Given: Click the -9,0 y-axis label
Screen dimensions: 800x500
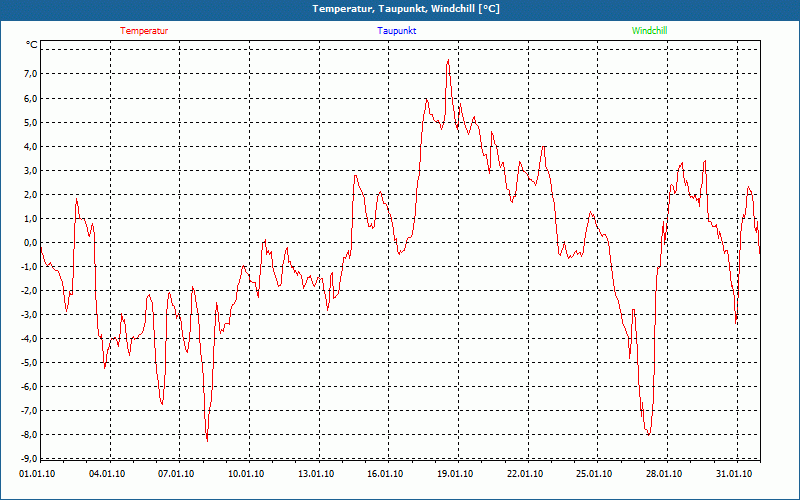Looking at the screenshot, I should click(x=29, y=458).
